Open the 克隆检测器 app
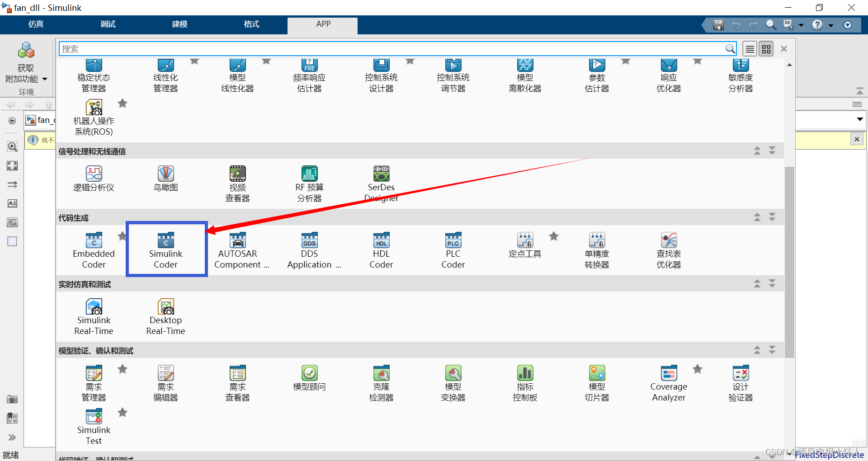Image resolution: width=868 pixels, height=461 pixels. point(381,383)
